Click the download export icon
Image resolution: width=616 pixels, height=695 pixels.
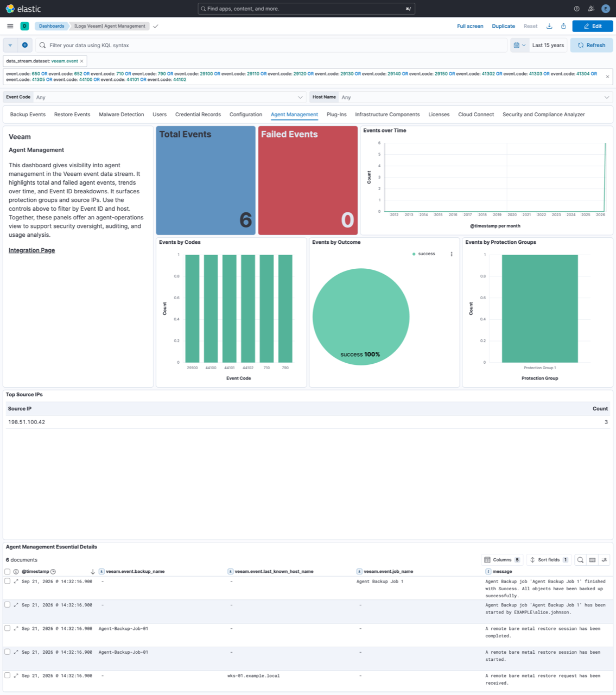pos(549,26)
